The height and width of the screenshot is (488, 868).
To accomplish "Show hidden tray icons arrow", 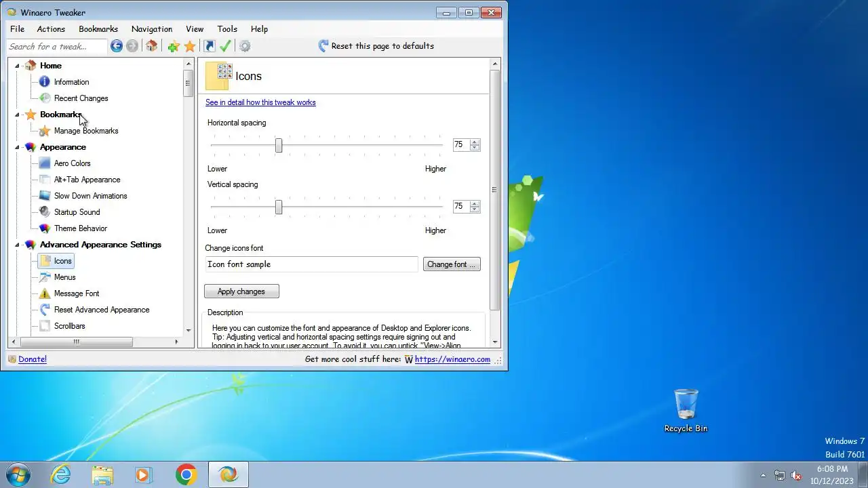I will click(764, 476).
